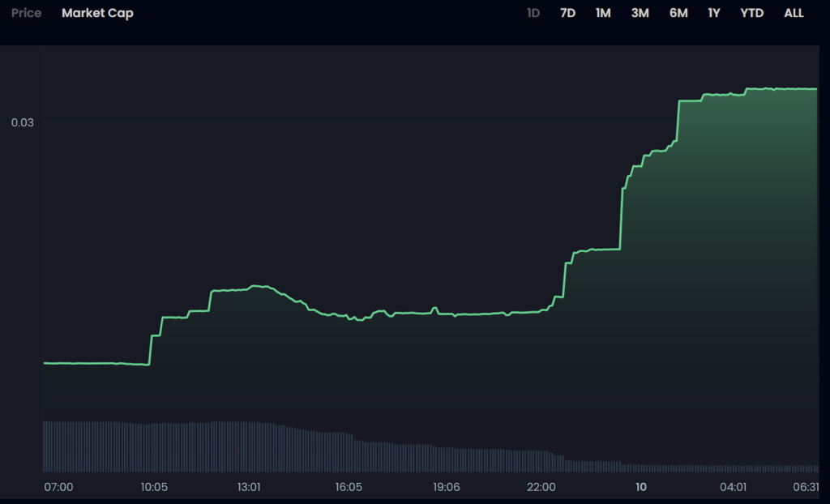Switch chart to 7D range
This screenshot has height=504, width=830.
click(567, 13)
